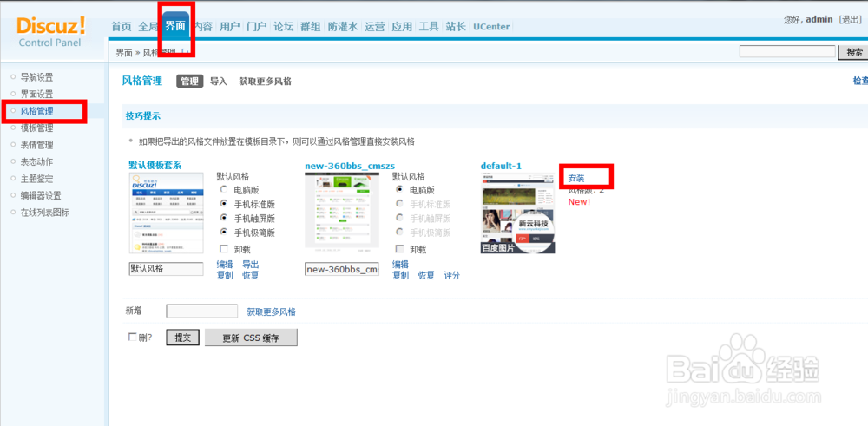Click 复制 link under 默认模板套系
This screenshot has width=868, height=426.
click(225, 275)
